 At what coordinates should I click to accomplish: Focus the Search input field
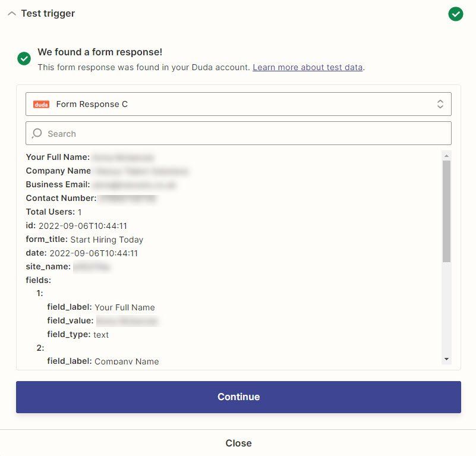238,133
